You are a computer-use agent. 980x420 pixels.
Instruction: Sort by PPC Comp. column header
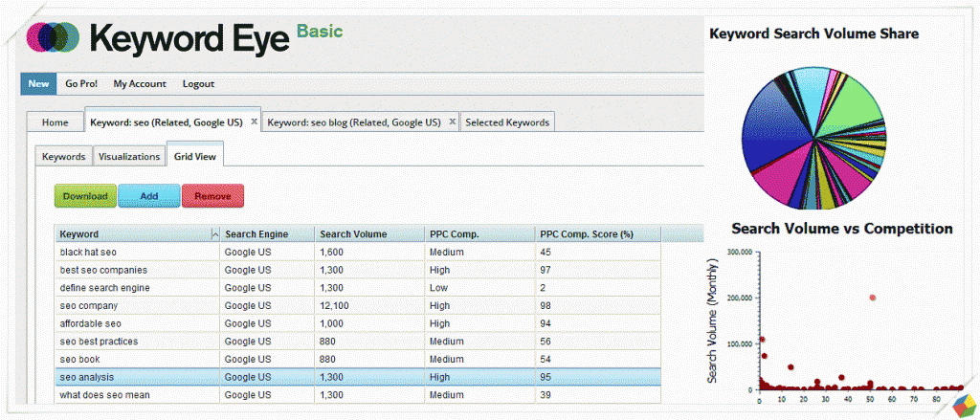(480, 234)
